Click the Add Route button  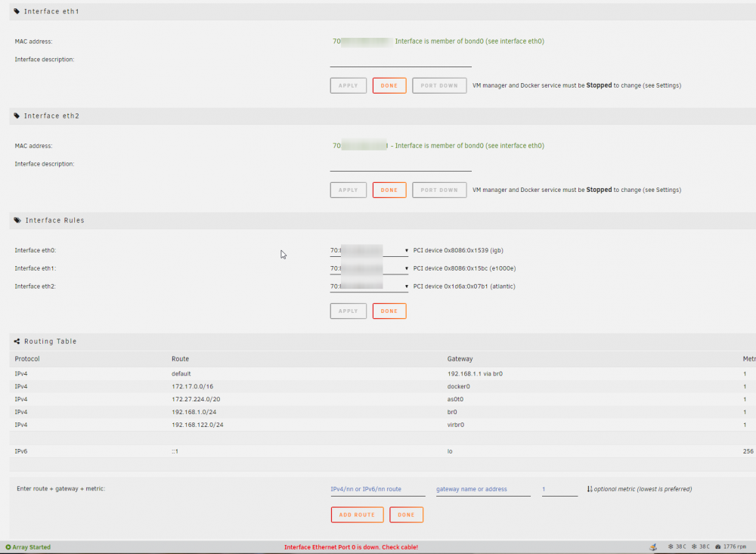(358, 515)
